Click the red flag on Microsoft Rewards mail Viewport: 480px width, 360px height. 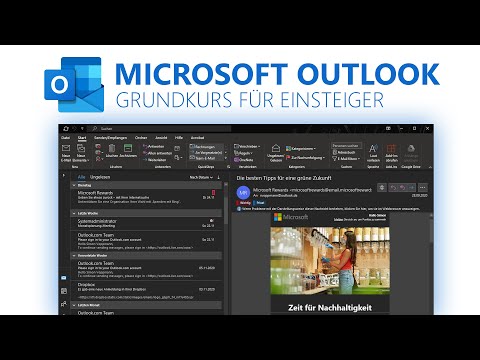[213, 193]
